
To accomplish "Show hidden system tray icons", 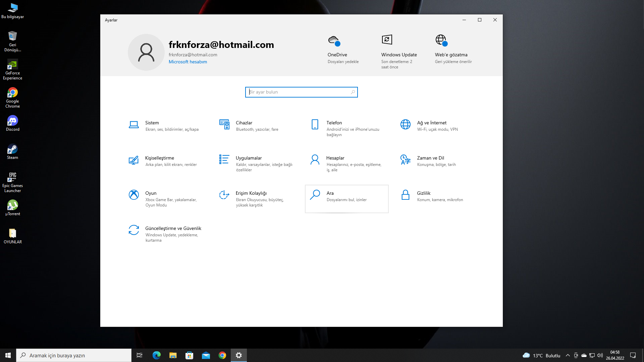I will pos(568,355).
